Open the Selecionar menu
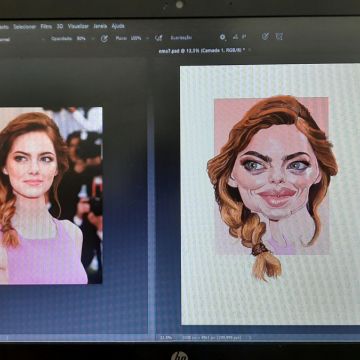 [24, 27]
